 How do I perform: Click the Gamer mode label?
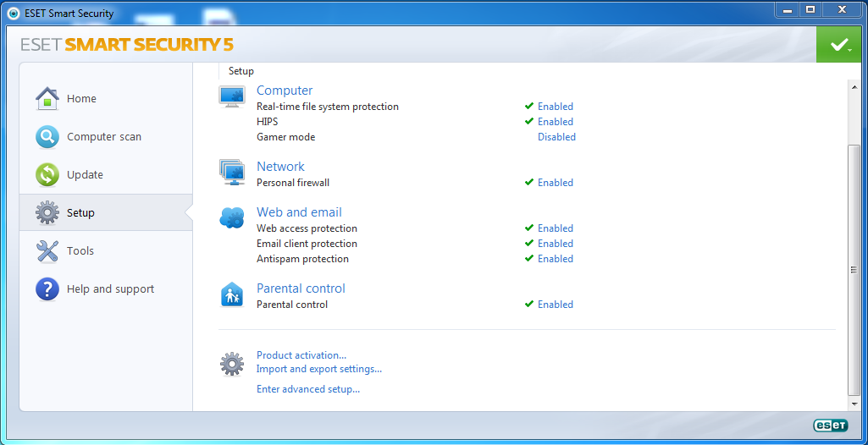click(285, 136)
